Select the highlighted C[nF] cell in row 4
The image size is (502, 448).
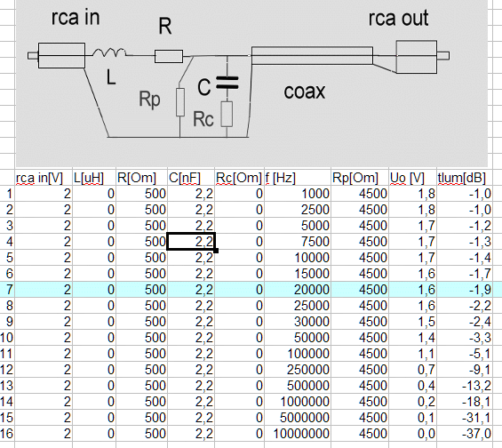tap(191, 242)
